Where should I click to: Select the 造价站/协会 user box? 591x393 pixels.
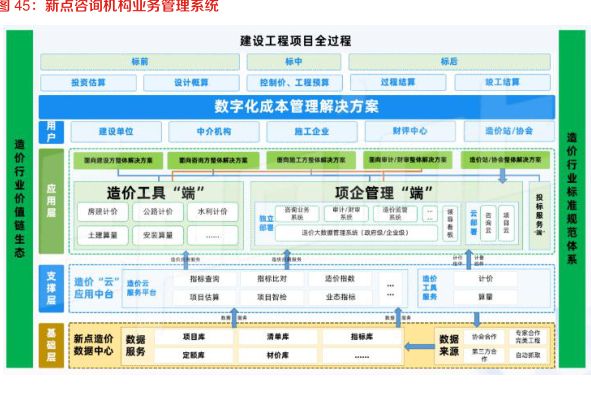[509, 131]
